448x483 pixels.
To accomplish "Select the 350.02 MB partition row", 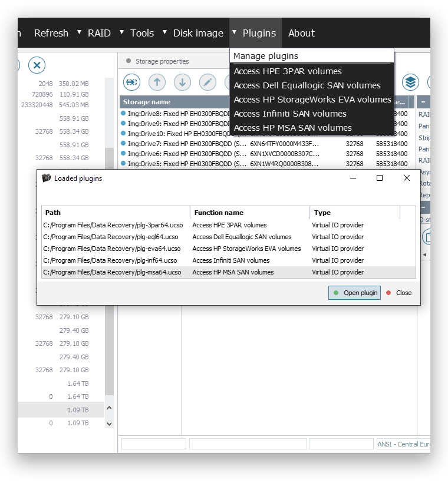I will pos(61,84).
